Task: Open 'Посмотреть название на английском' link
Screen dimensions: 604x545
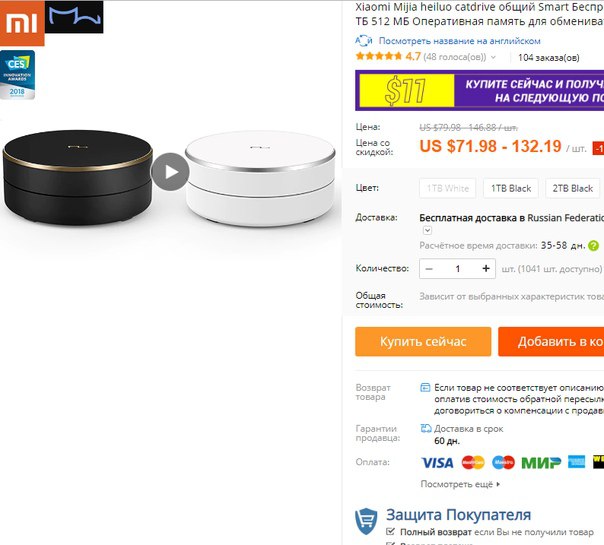Action: [x=460, y=41]
